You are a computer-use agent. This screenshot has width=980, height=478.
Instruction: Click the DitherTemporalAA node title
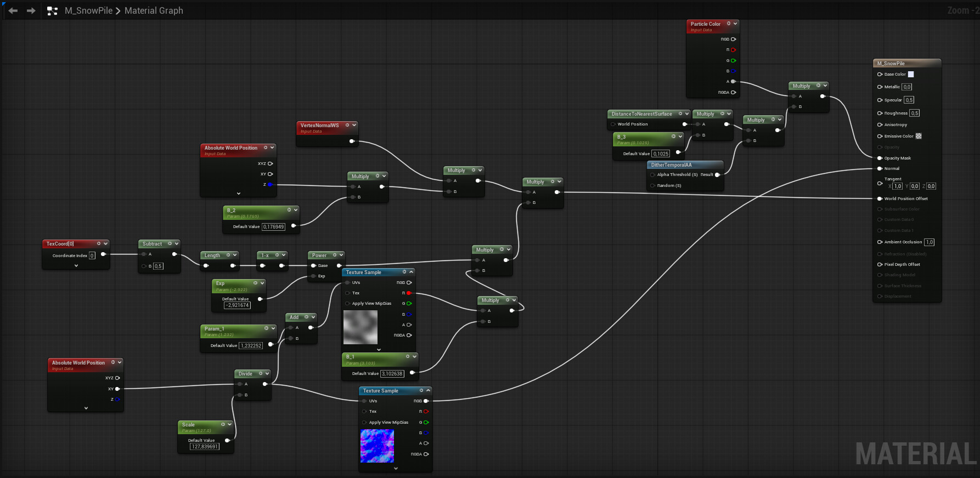(671, 165)
